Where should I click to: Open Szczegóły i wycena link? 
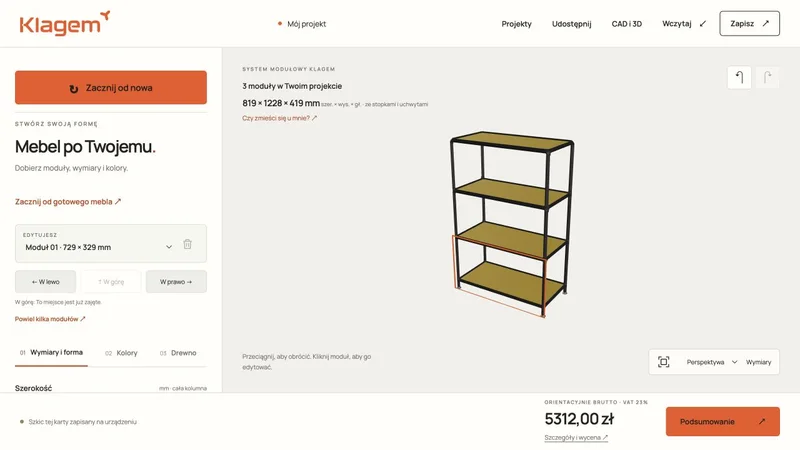[576, 438]
